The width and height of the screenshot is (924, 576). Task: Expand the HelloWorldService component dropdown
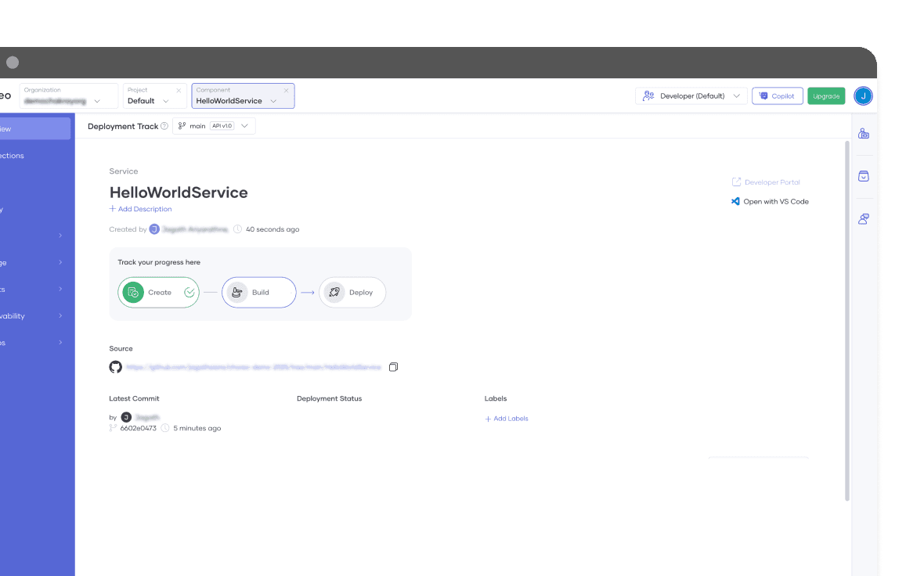273,101
